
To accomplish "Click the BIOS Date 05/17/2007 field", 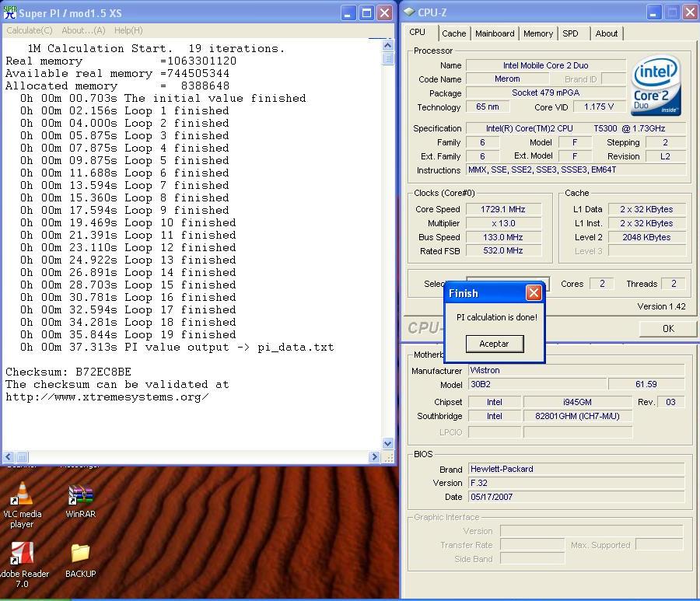I will [576, 497].
